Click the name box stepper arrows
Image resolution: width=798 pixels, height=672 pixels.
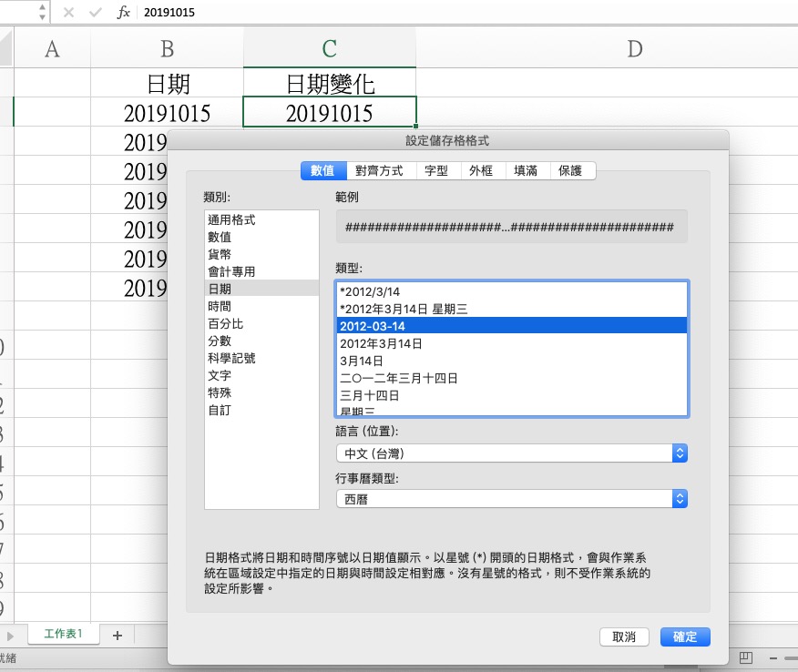[x=42, y=12]
